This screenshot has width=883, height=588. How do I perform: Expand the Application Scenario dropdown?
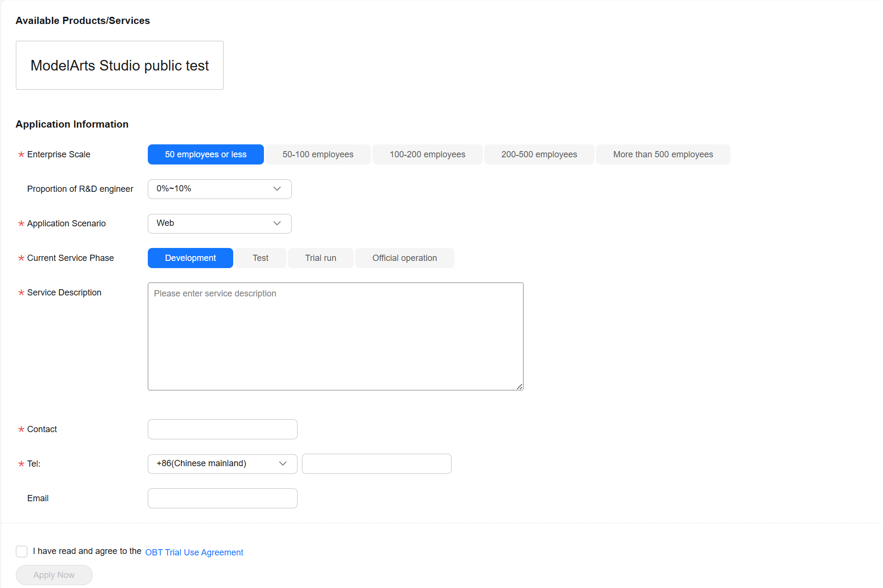[219, 223]
